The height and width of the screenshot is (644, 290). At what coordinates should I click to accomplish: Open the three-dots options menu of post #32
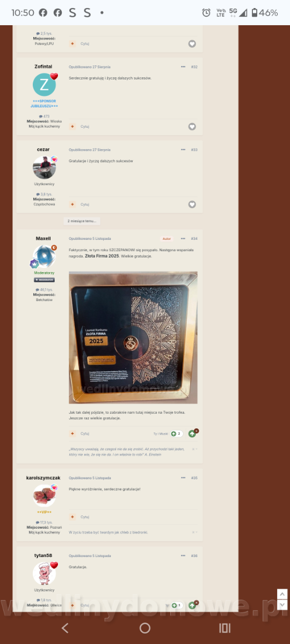[x=183, y=67]
